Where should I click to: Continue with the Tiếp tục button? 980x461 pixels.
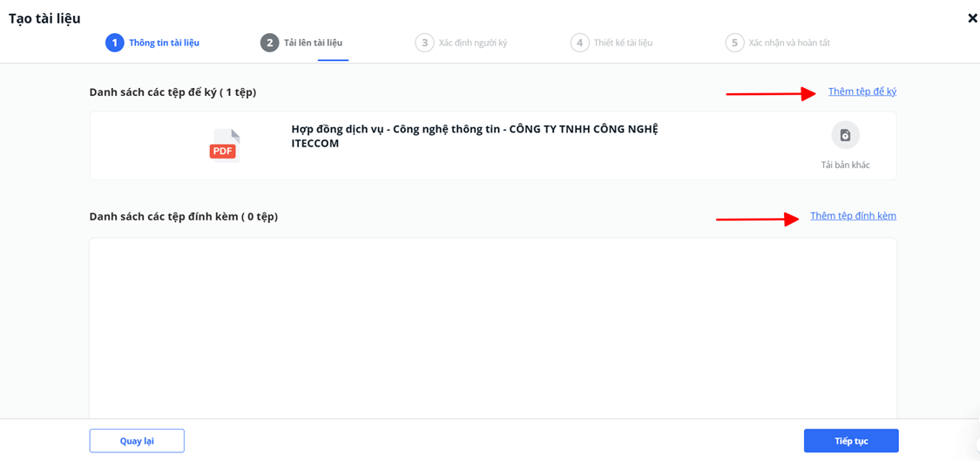point(851,440)
